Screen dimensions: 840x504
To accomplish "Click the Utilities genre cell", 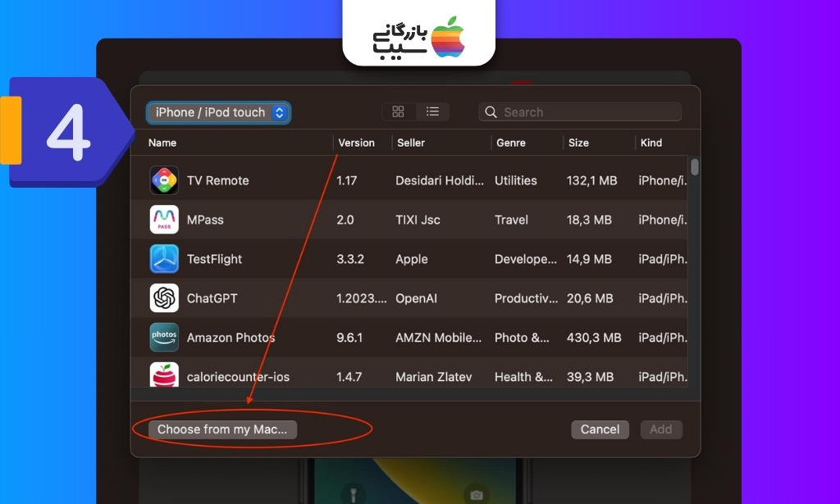I will [515, 181].
